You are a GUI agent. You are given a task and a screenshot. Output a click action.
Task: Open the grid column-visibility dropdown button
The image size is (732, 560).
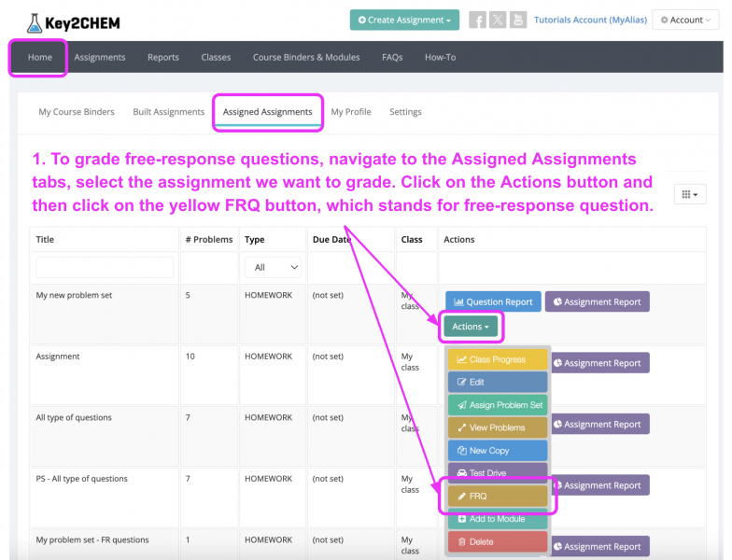[x=690, y=194]
